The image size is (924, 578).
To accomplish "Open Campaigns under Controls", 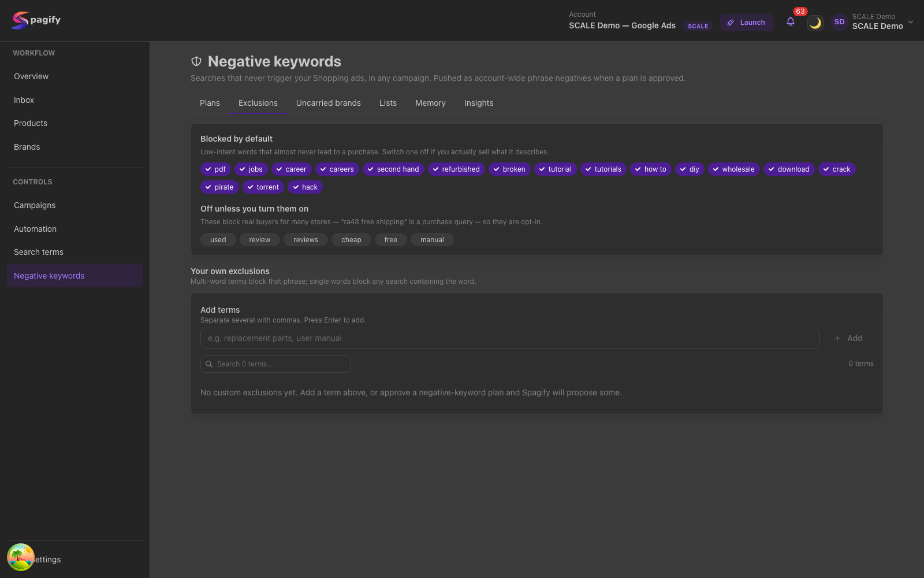I will tap(74, 205).
